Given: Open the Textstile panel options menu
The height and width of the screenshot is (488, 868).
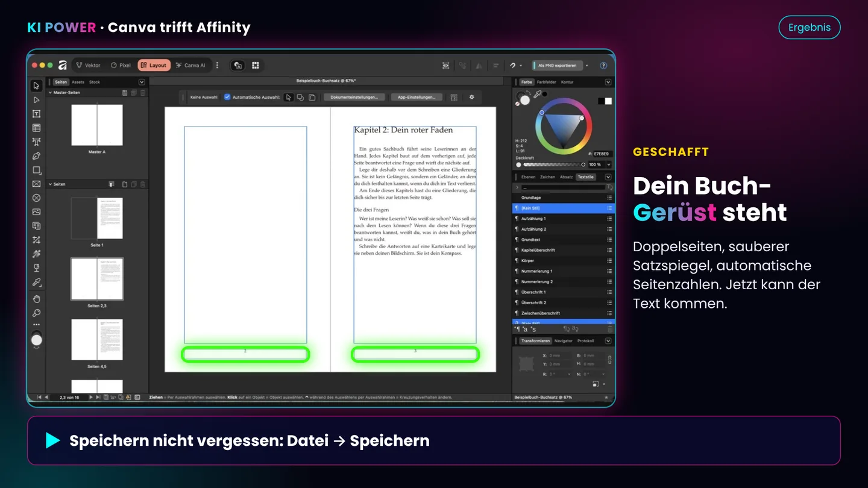Looking at the screenshot, I should pyautogui.click(x=608, y=177).
